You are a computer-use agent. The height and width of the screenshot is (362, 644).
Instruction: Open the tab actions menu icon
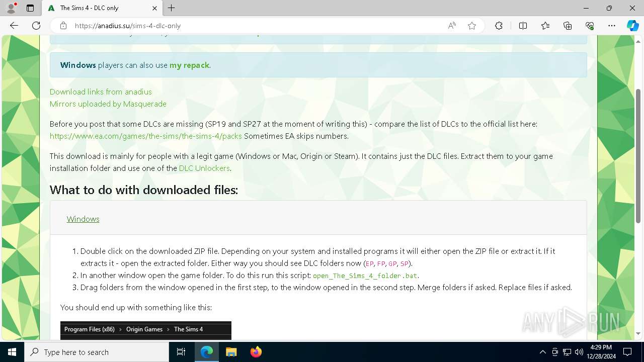pos(30,8)
